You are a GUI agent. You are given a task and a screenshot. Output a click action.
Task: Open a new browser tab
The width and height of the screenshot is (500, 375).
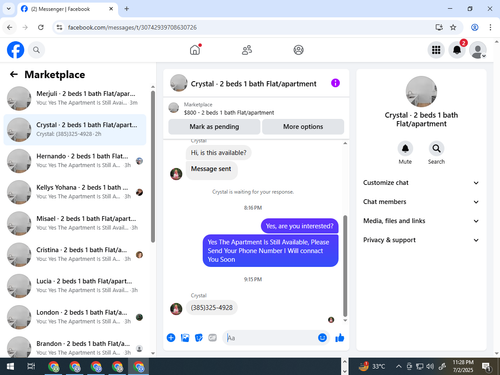(127, 9)
